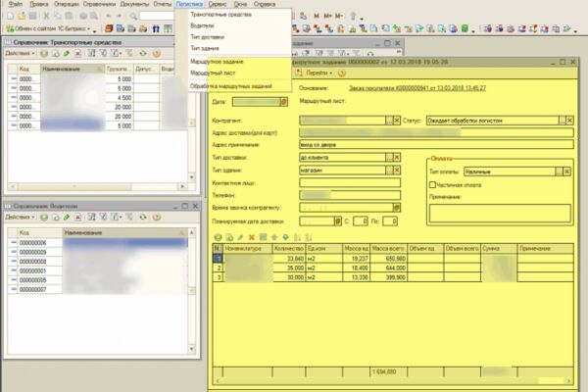Viewport: 588px width, 392px height.
Task: Clear the Статус field with X button
Action: click(x=570, y=121)
